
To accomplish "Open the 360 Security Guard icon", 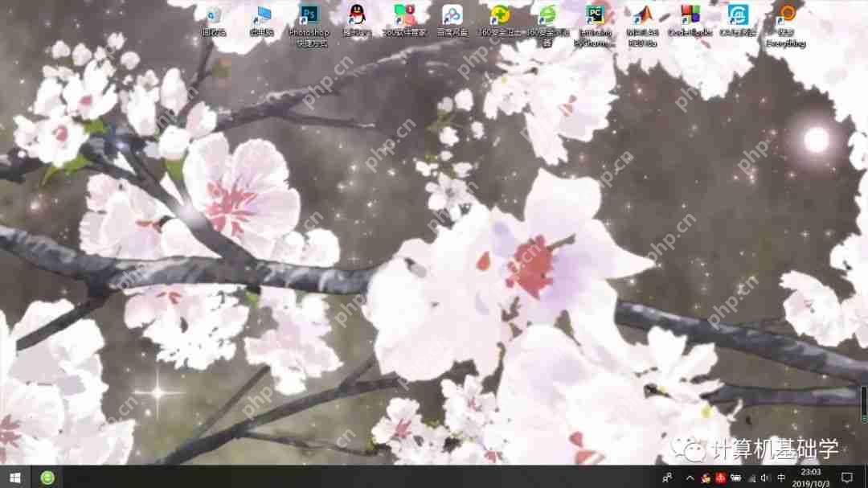I will [500, 18].
